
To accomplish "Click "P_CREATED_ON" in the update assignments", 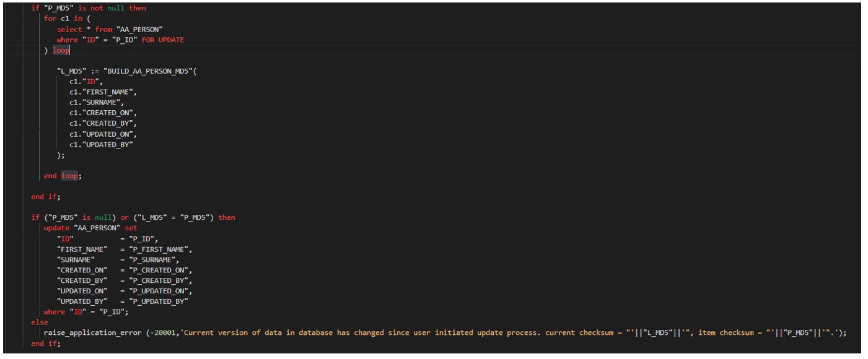I will click(x=159, y=270).
